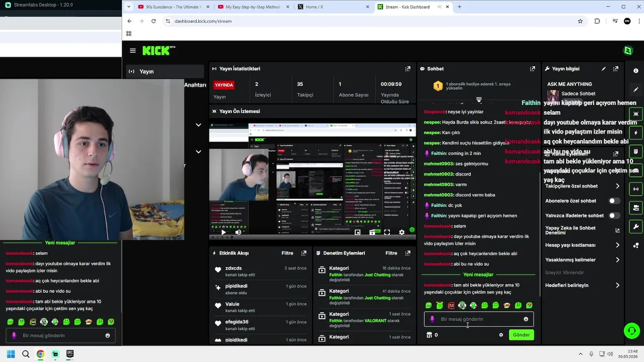Click the wrench icon in the right sidebar
Viewport: 644px width, 362px height.
[x=636, y=227]
